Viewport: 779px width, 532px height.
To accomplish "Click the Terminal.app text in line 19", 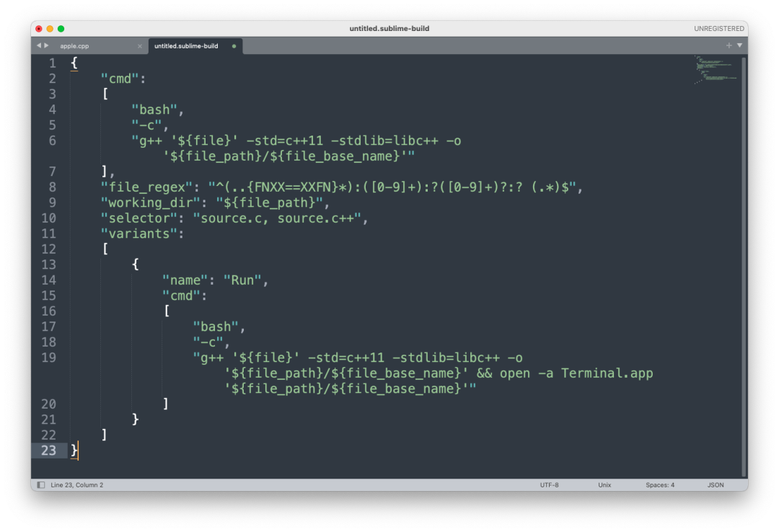I will 607,373.
